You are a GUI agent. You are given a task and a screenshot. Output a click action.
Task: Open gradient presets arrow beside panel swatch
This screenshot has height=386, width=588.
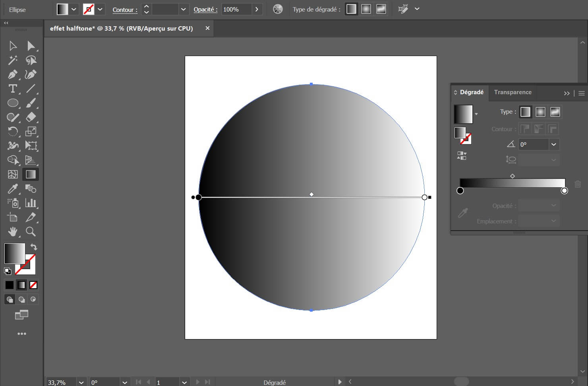pyautogui.click(x=476, y=114)
